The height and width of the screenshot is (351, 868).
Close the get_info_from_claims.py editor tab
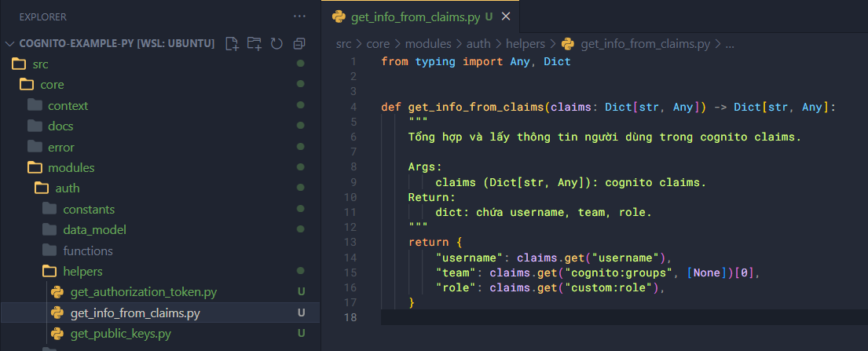pyautogui.click(x=506, y=16)
